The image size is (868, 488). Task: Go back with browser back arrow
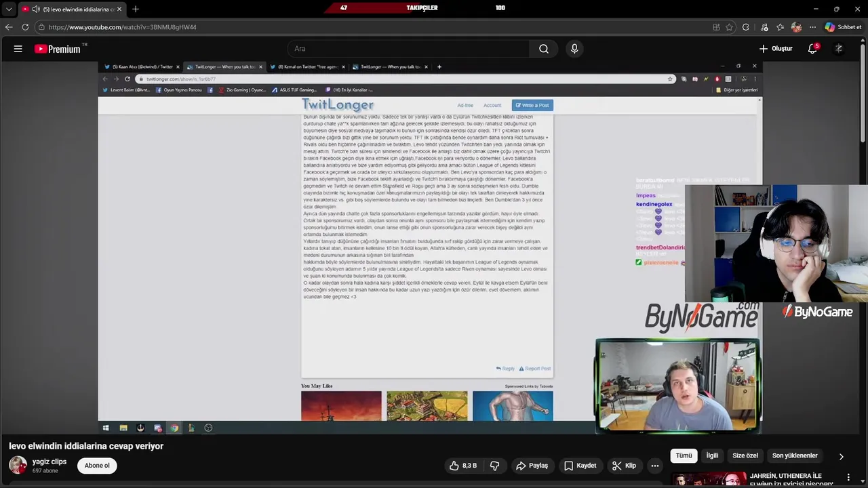tap(9, 27)
